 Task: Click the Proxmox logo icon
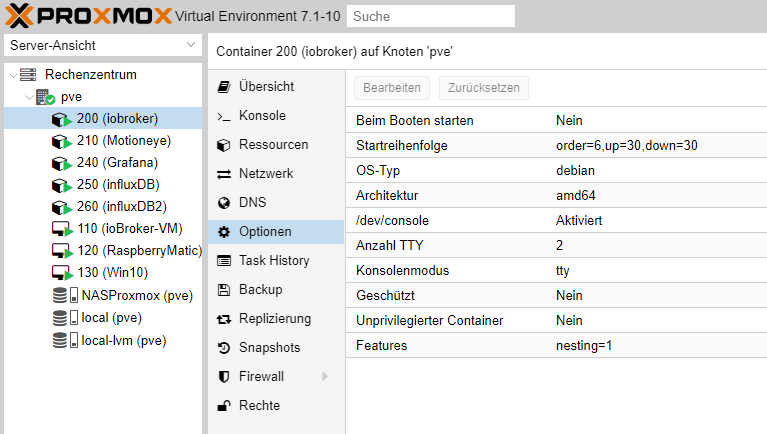pyautogui.click(x=19, y=16)
